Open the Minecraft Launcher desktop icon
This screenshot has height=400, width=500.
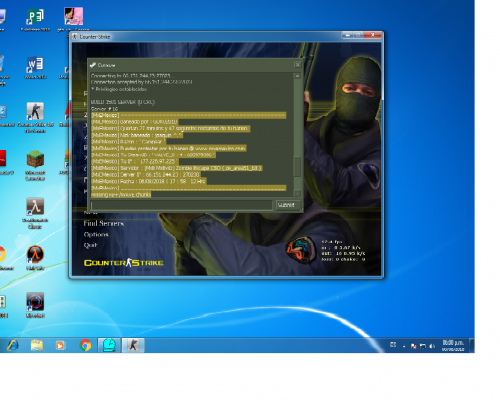coord(35,165)
